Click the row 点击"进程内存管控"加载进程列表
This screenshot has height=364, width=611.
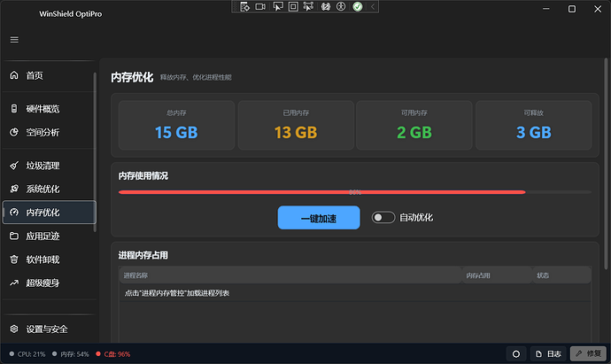click(355, 293)
